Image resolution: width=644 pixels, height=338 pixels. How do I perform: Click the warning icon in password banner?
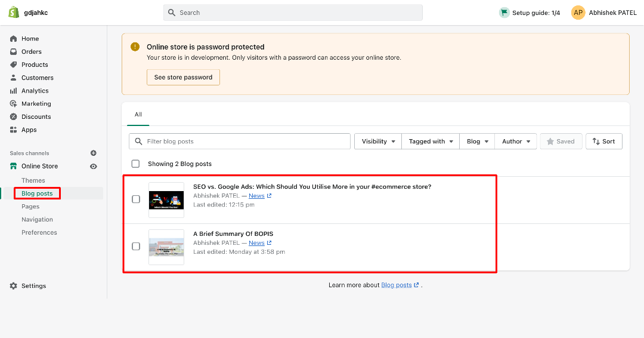[x=135, y=47]
